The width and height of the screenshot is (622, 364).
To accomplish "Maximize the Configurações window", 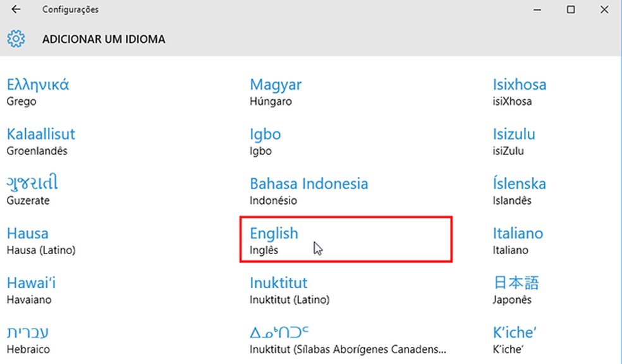I will [x=571, y=9].
